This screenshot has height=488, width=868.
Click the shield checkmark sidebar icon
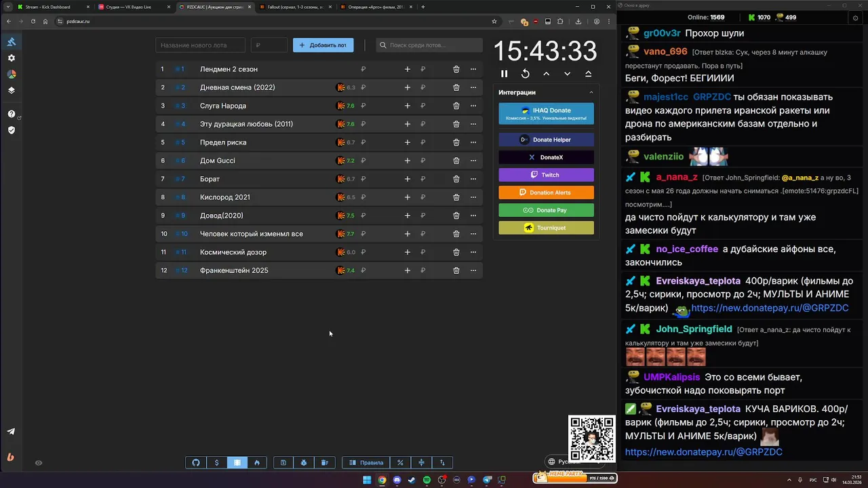click(x=12, y=130)
